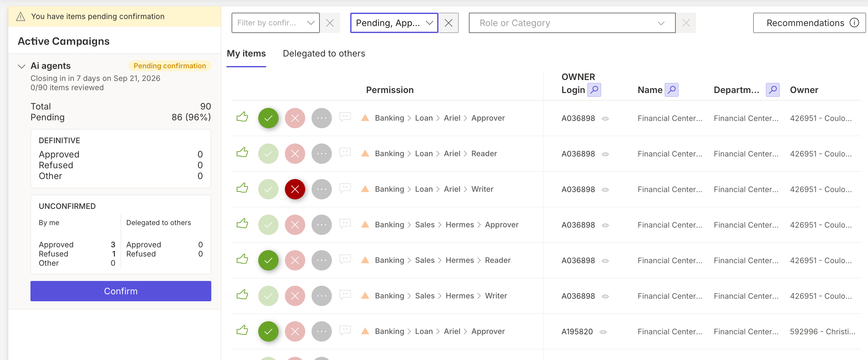
Task: Clear the Role or Category filter
Action: click(x=686, y=23)
